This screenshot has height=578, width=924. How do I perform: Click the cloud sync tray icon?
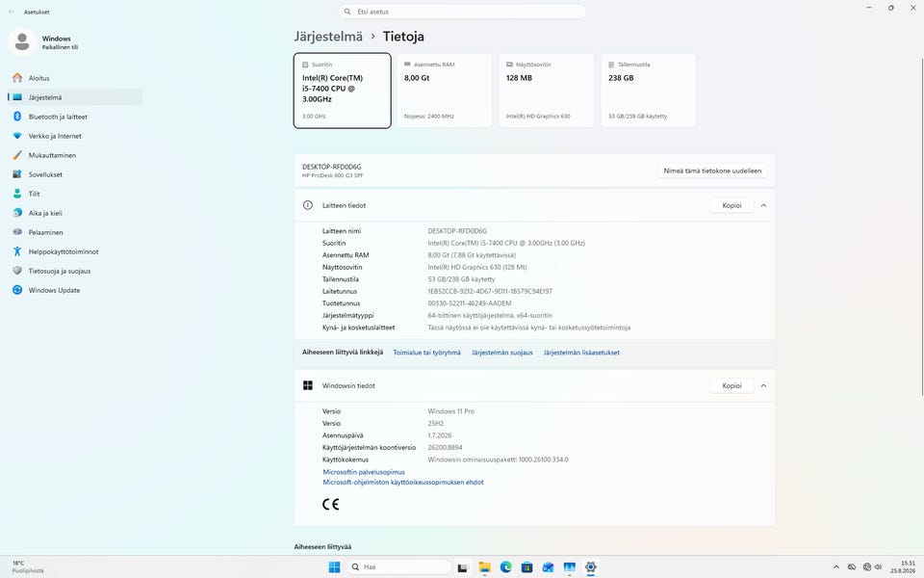tap(852, 567)
